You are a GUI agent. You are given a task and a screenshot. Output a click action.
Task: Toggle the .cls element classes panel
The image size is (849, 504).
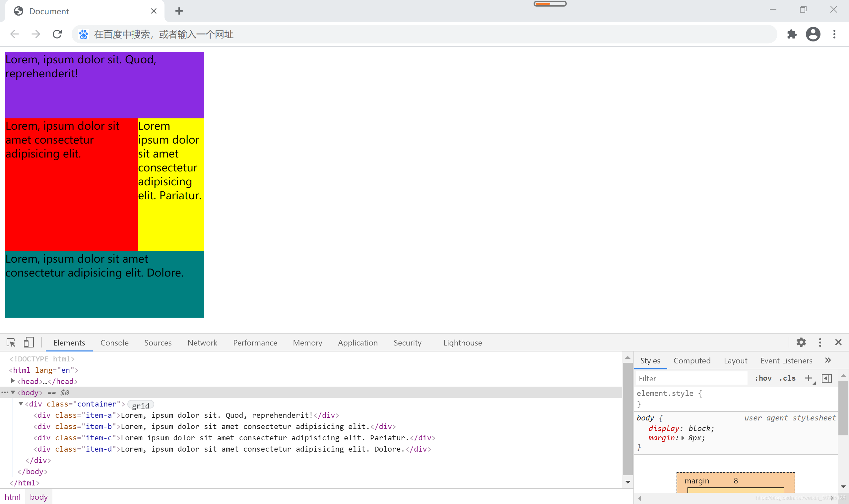[x=787, y=378]
